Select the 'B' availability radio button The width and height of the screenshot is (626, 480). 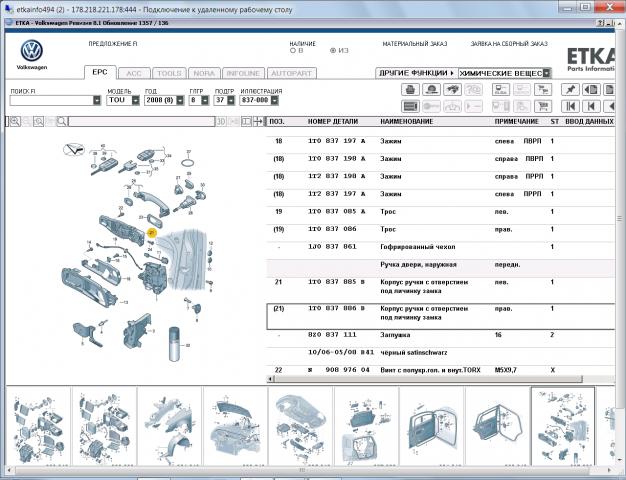point(293,51)
